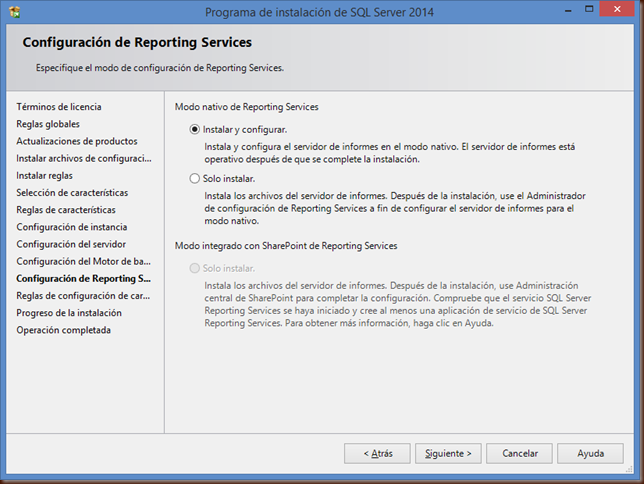Open the 'Términos de licencia' step
644x484 pixels.
tap(59, 107)
